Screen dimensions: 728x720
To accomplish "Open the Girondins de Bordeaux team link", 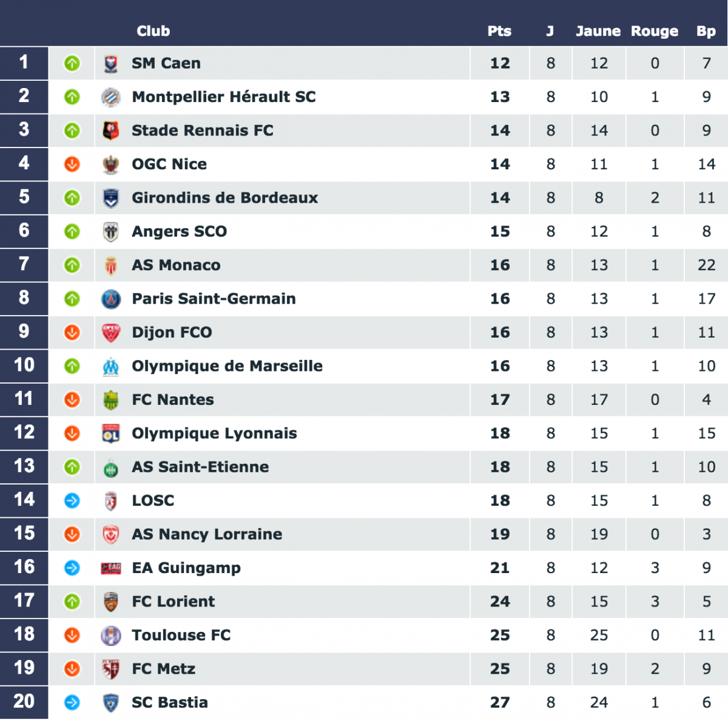I will tap(225, 198).
